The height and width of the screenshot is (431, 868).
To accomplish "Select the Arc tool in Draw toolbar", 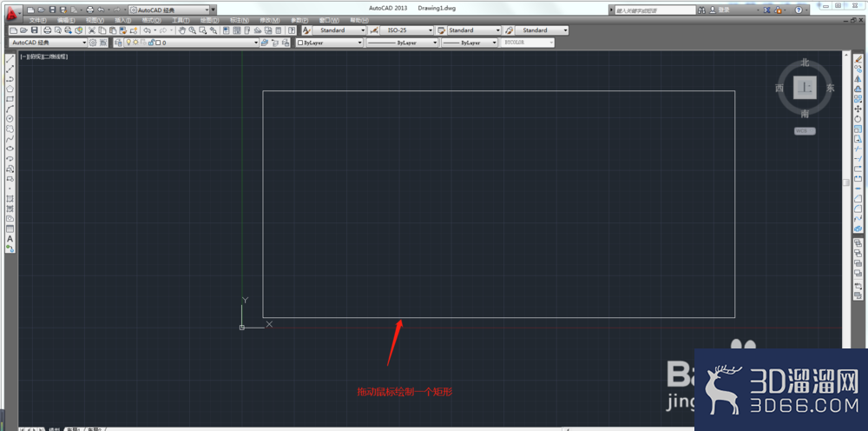I will (10, 109).
